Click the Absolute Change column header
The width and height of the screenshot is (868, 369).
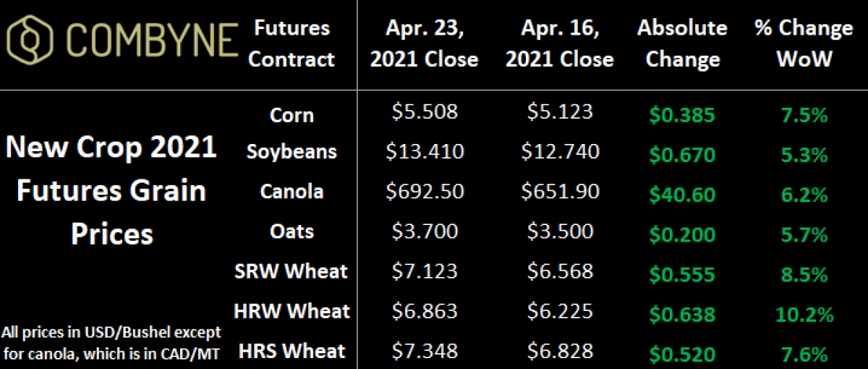point(682,43)
